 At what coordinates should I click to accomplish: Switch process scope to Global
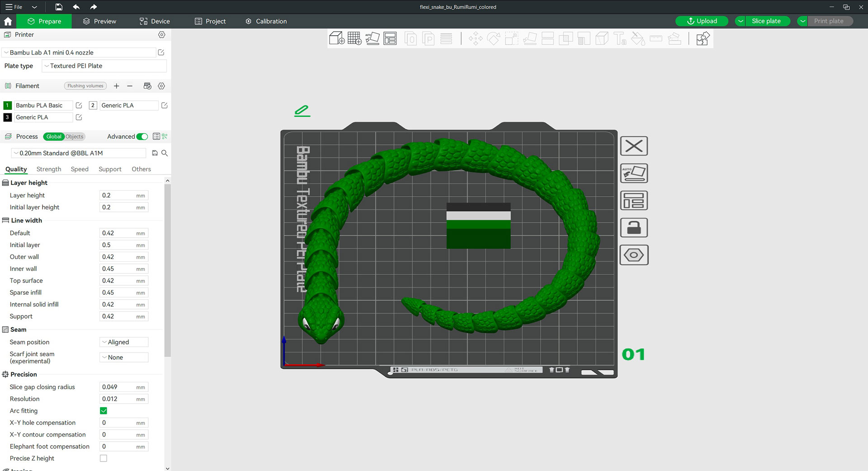(53, 137)
